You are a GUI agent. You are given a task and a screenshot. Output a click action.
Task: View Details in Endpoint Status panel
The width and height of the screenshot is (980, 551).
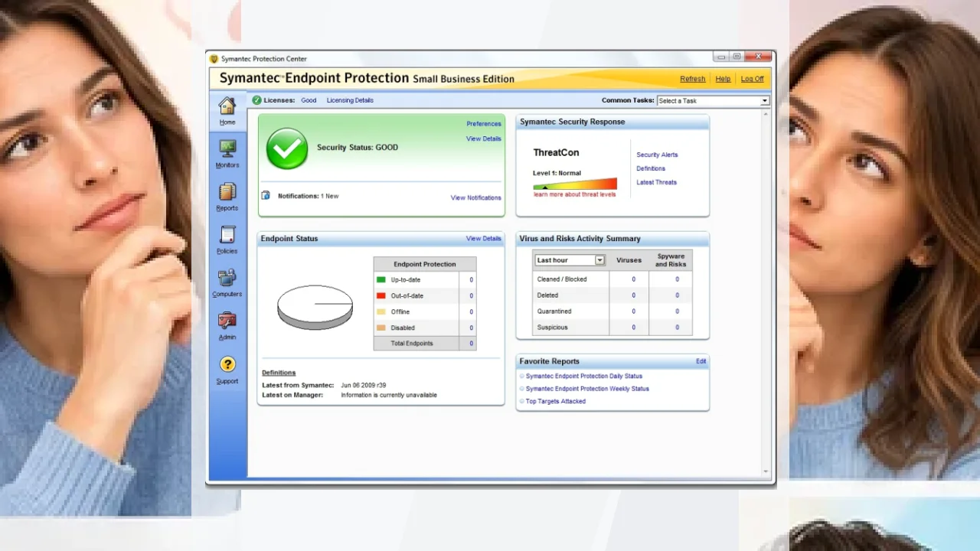(x=484, y=239)
